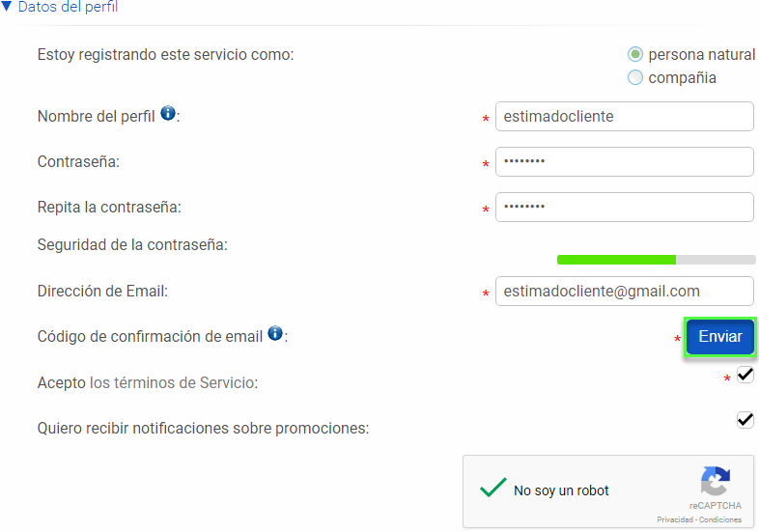The width and height of the screenshot is (759, 532).
Task: Collapse the Datos del perfil triangle
Action: [7, 7]
